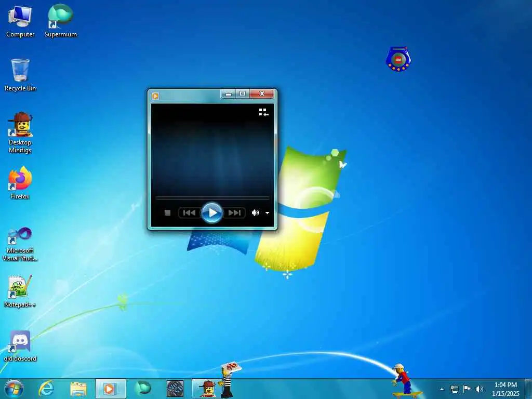Click the media player seek bar
This screenshot has height=399, width=532.
tap(212, 197)
